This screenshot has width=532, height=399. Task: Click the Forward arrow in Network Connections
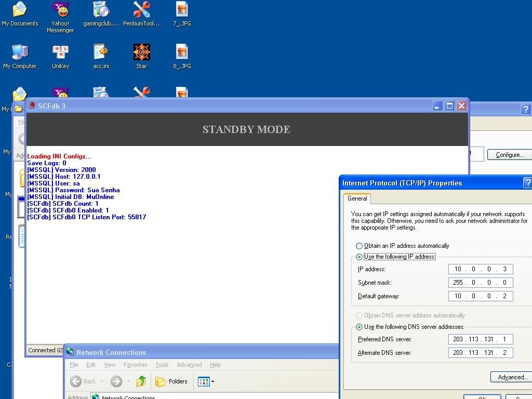click(x=116, y=381)
